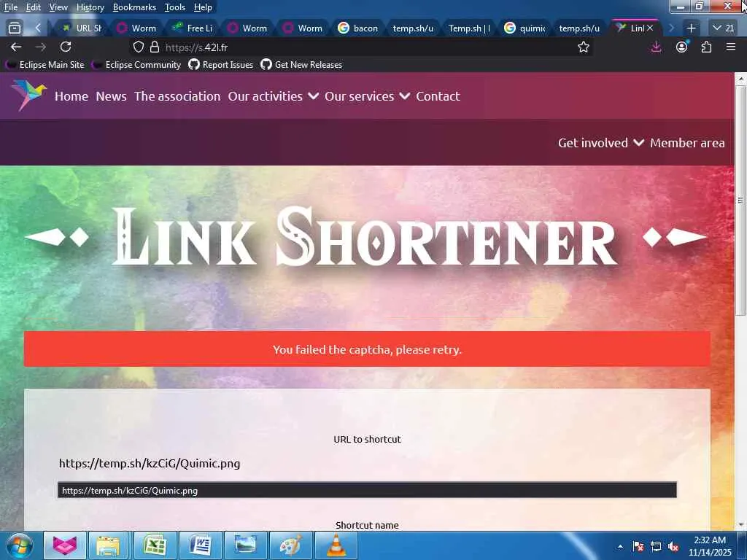Open Excel from the taskbar

point(155,545)
